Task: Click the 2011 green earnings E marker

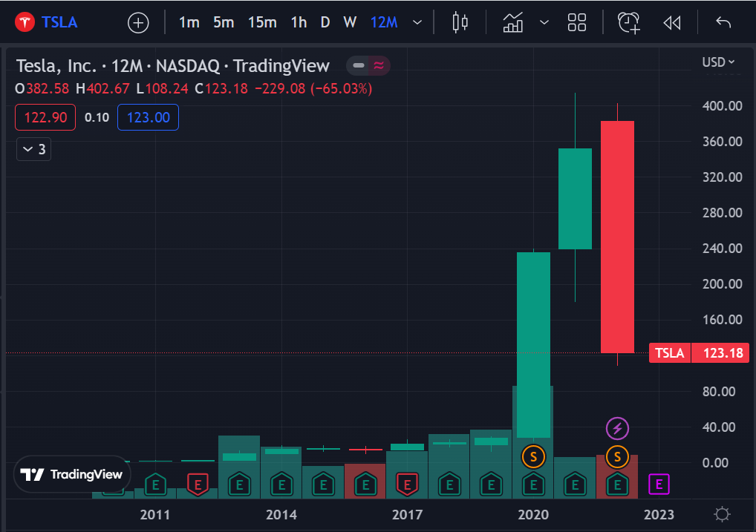Action: pyautogui.click(x=155, y=485)
